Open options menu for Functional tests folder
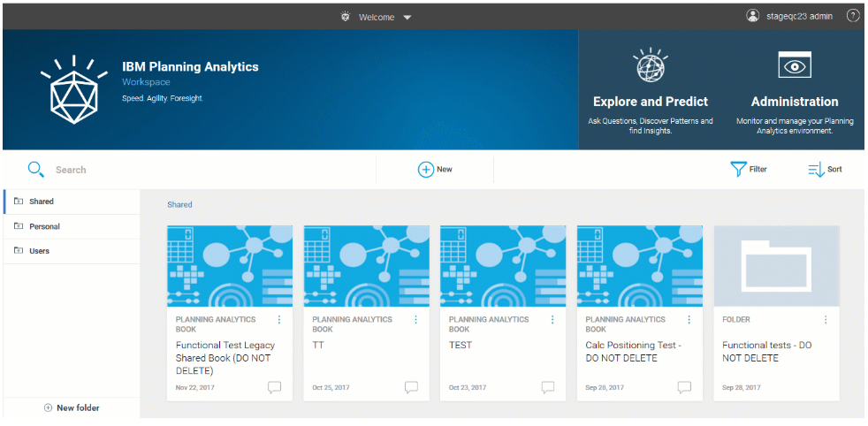868x426 pixels. click(826, 320)
